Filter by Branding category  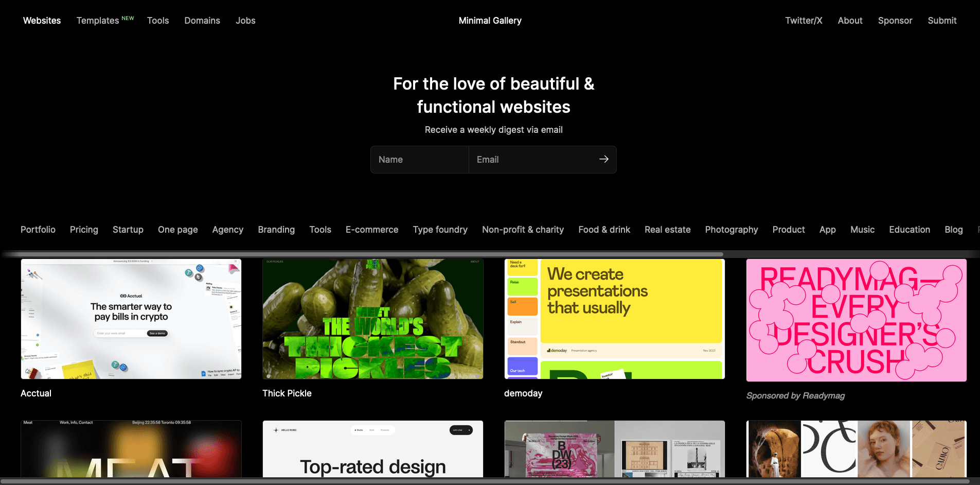coord(276,230)
